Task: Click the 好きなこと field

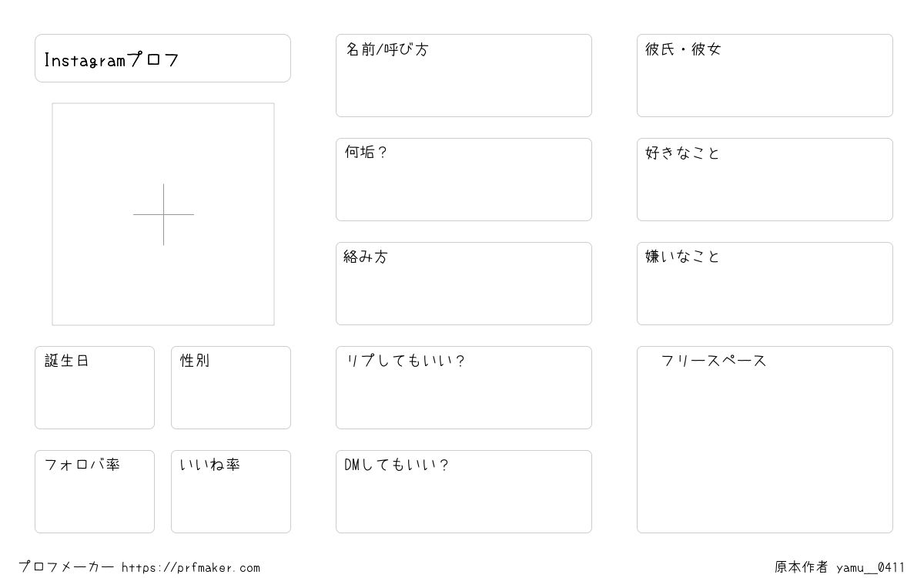Action: click(x=765, y=180)
